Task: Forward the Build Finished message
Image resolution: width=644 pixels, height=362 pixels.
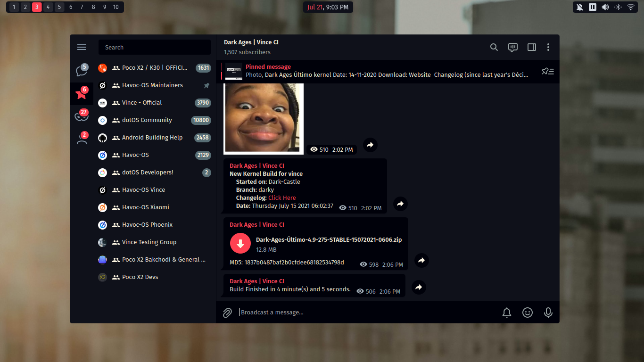Action: point(419,287)
